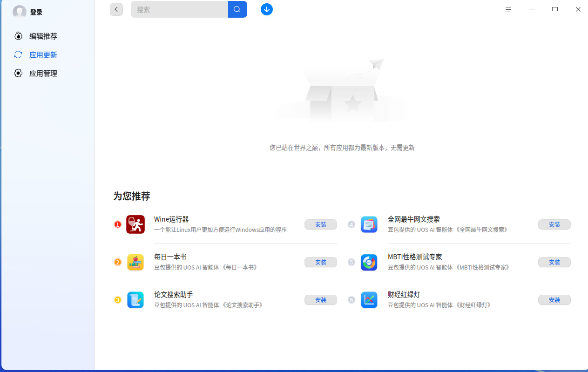Open the 全网最牛网文搜索 title

point(414,219)
